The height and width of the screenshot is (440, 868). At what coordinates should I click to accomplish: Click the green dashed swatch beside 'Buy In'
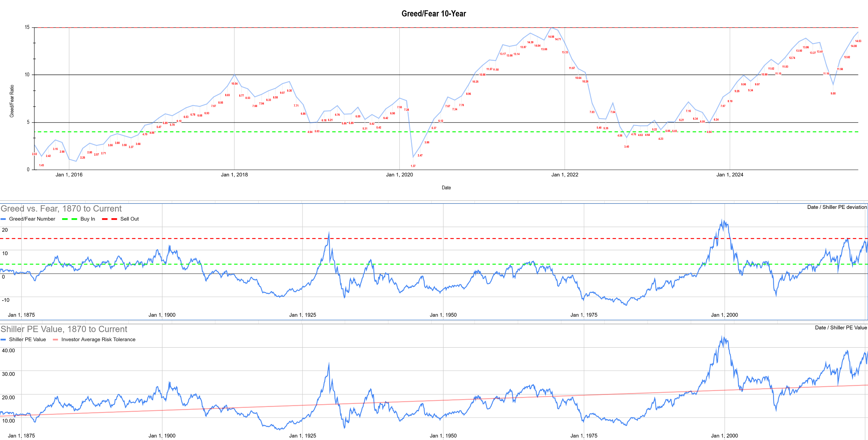(70, 219)
